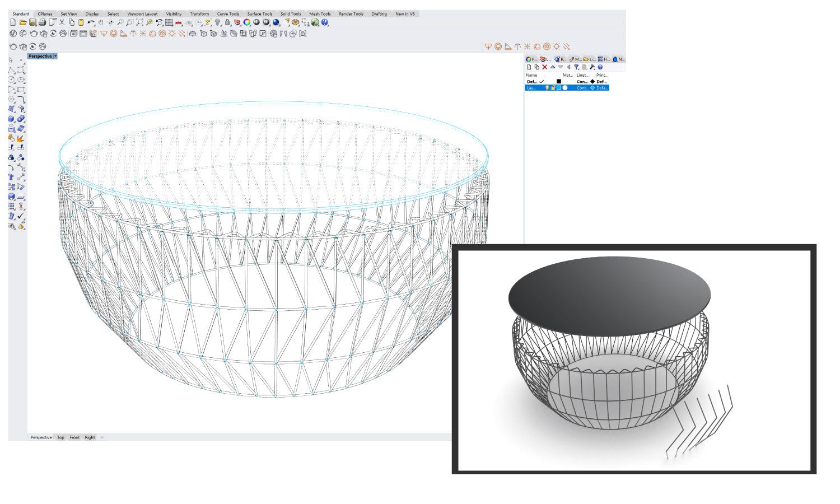Select the Save tool in the toolbar
The height and width of the screenshot is (504, 840).
[33, 22]
